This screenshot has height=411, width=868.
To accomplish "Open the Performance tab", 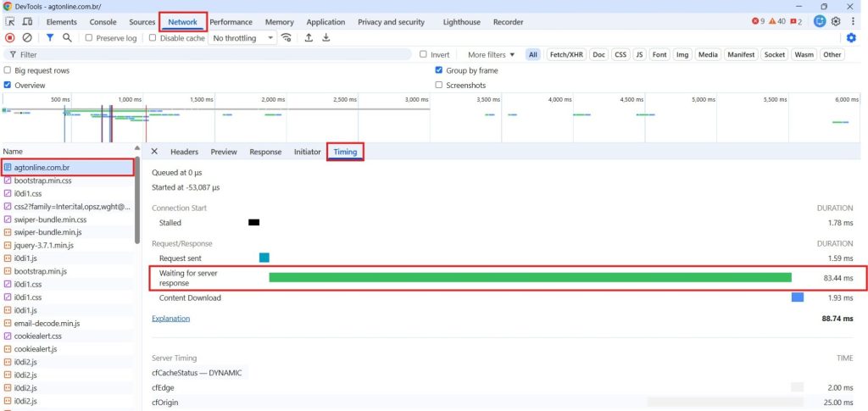I will click(231, 22).
